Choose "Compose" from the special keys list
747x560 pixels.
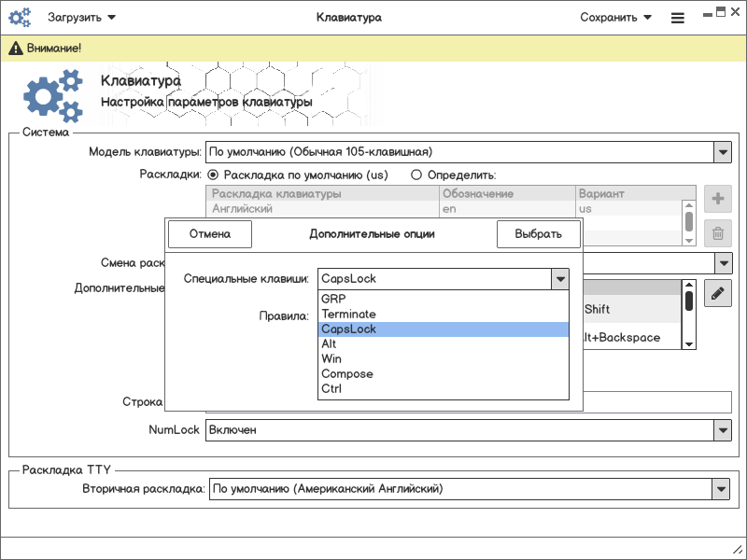click(x=346, y=373)
